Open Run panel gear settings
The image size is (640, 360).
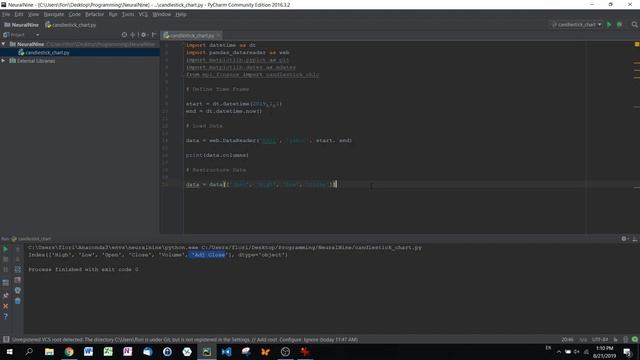624,239
